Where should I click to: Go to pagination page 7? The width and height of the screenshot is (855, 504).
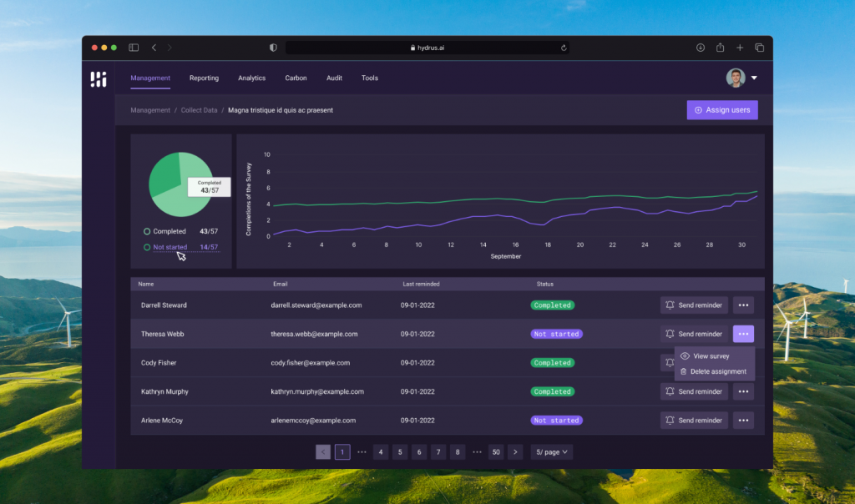click(x=438, y=451)
